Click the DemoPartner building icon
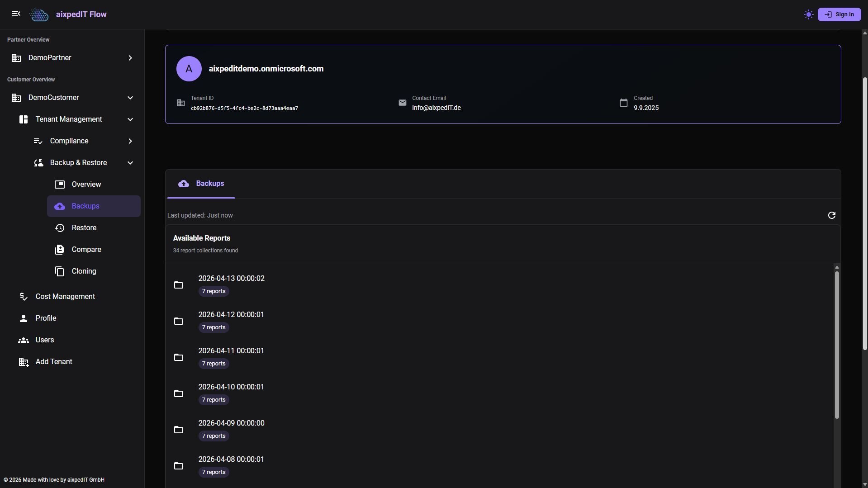 coord(16,58)
